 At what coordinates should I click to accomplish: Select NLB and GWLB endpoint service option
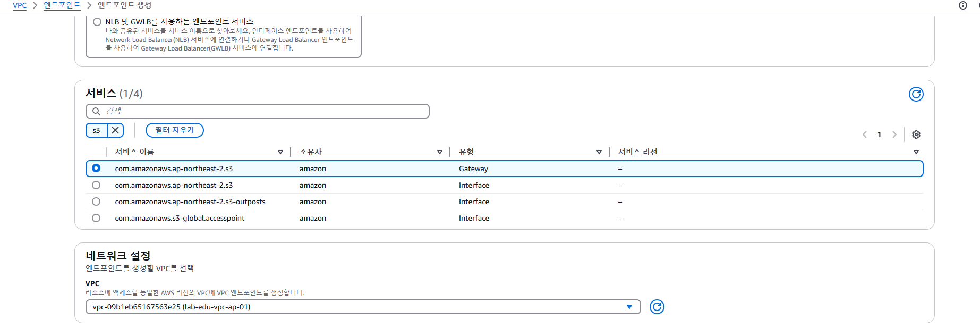[97, 22]
